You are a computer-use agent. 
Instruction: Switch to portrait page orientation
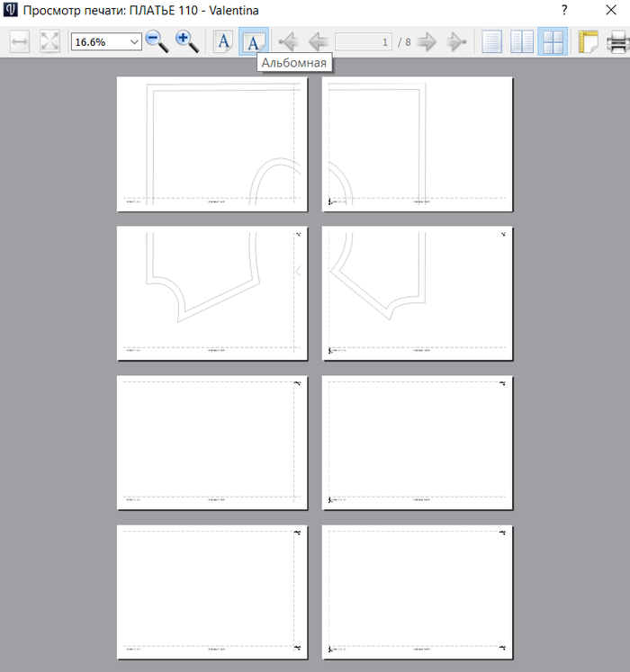tap(224, 42)
